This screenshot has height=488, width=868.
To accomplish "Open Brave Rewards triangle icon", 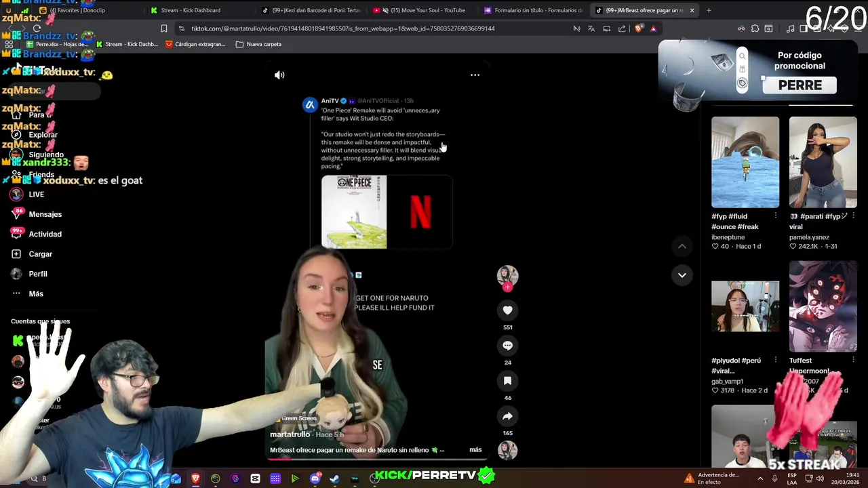I will pos(653,28).
